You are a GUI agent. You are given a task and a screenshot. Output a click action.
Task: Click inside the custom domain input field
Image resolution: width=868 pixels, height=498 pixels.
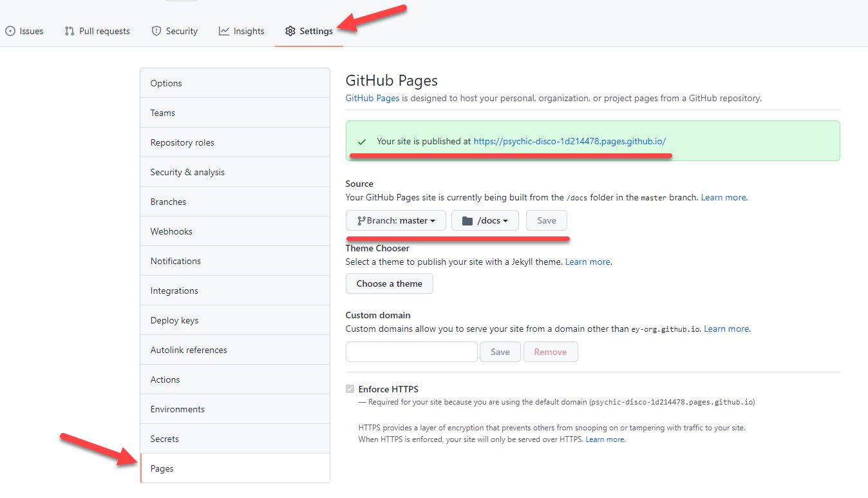pos(411,352)
